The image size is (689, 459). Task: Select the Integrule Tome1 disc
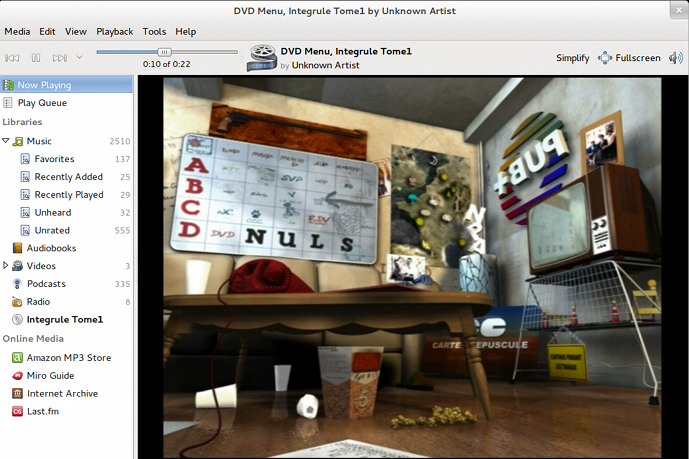coord(65,320)
